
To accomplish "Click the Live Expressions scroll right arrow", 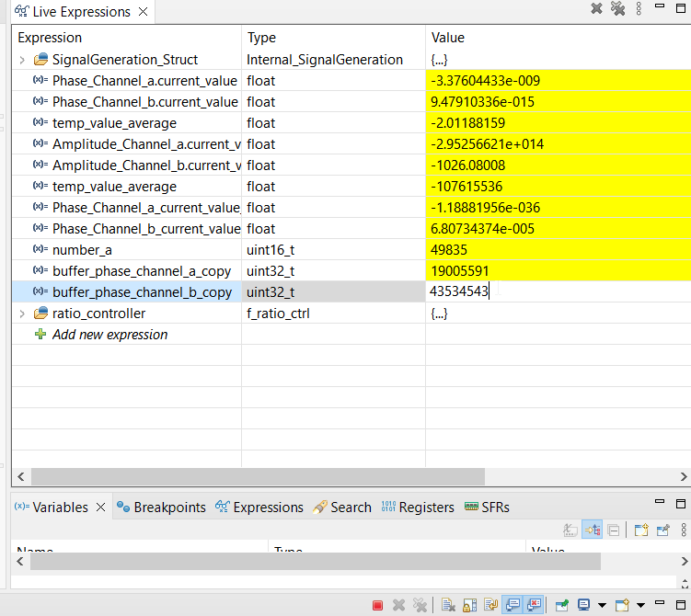I will click(x=684, y=476).
